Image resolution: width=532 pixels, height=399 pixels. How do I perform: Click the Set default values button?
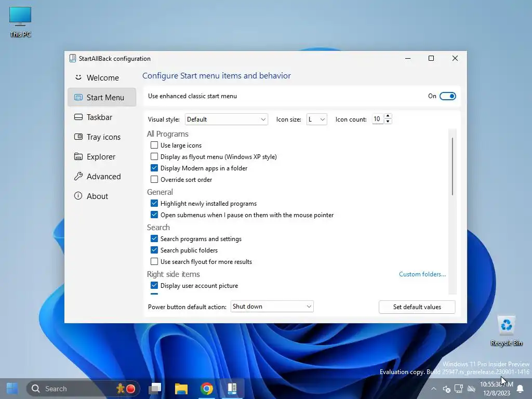[417, 307]
